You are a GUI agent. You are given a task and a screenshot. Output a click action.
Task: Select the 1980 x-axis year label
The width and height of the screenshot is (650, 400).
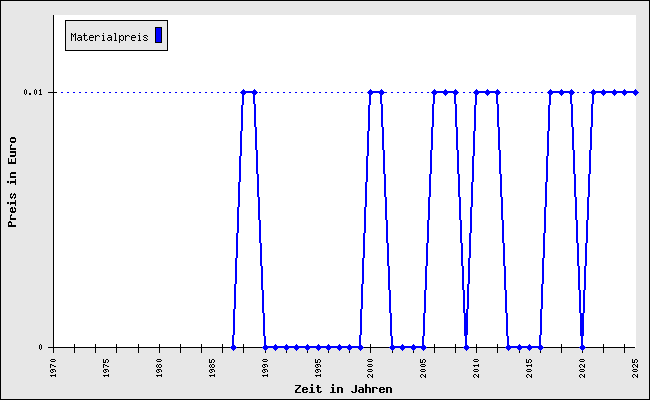point(160,365)
